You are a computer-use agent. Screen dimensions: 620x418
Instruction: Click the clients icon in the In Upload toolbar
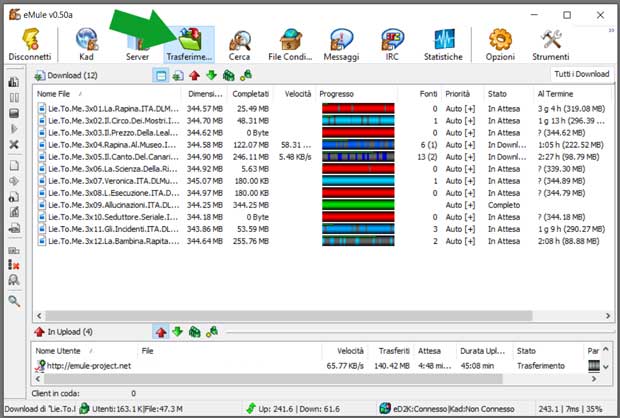212,331
